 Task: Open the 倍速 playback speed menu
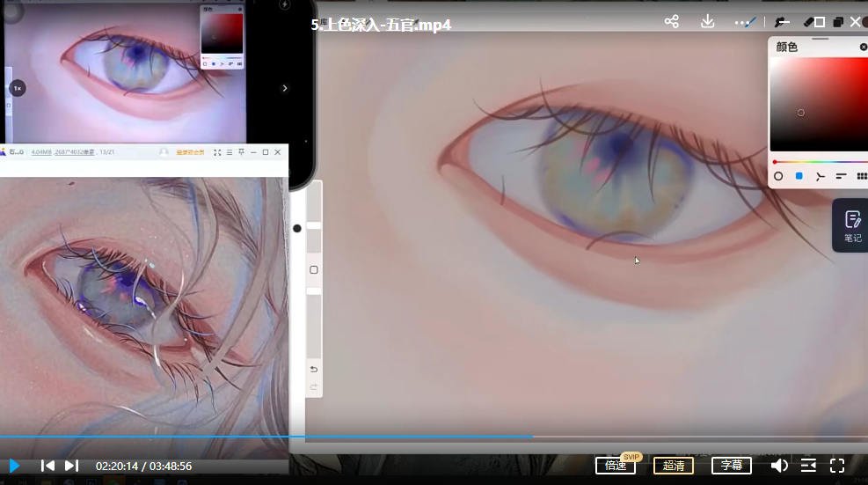pos(615,466)
